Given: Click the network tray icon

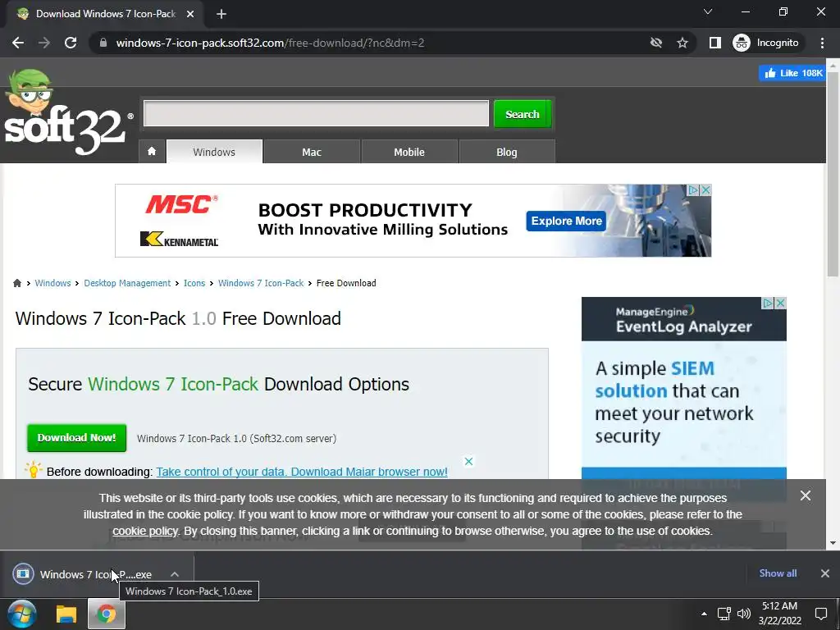Looking at the screenshot, I should [724, 614].
